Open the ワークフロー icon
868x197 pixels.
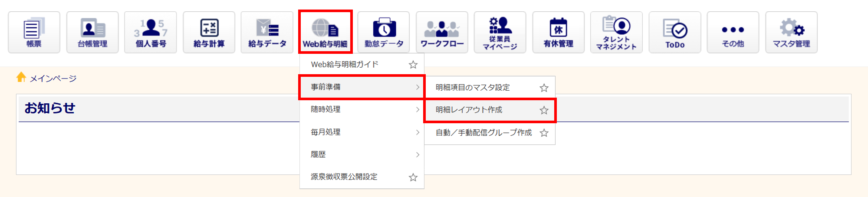[442, 33]
